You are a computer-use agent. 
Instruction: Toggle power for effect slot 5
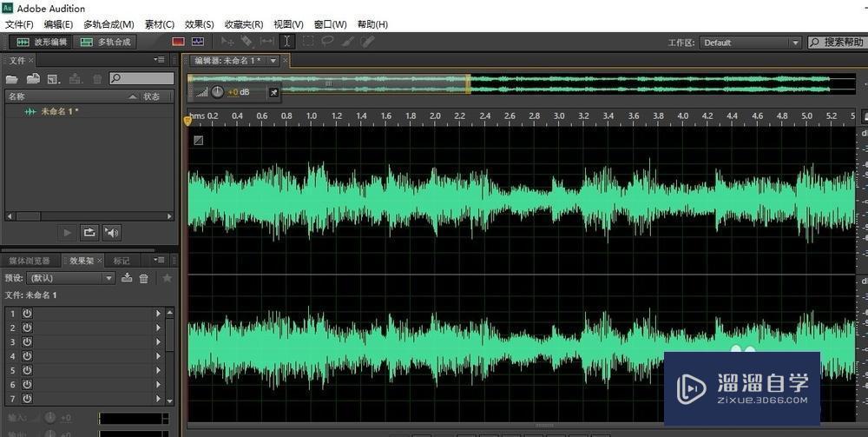(x=27, y=370)
